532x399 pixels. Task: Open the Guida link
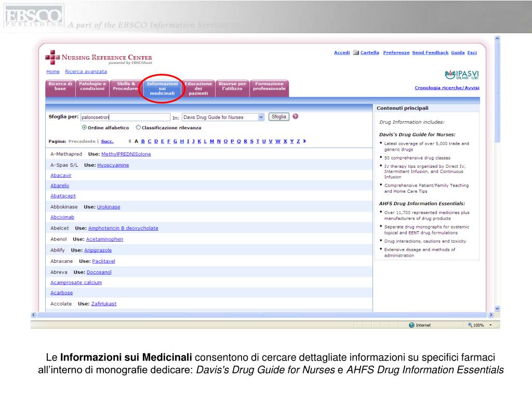[x=458, y=52]
